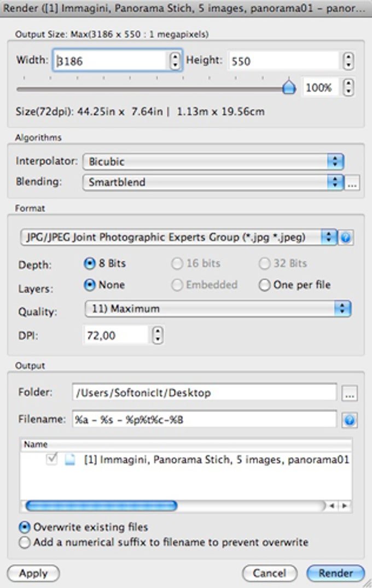Open Smartblend blending settings ellipsis button
This screenshot has height=588, width=372.
[x=352, y=183]
